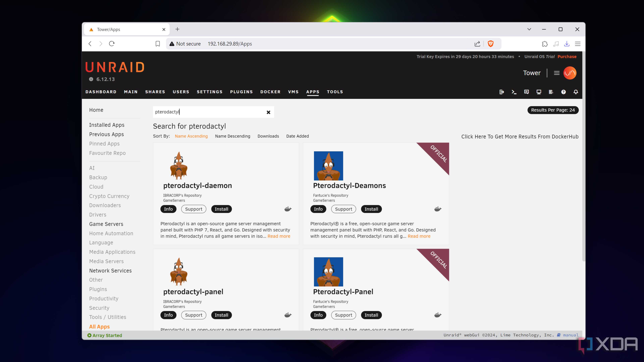Open a new browser tab with plus
This screenshot has width=644, height=362.
[x=177, y=29]
